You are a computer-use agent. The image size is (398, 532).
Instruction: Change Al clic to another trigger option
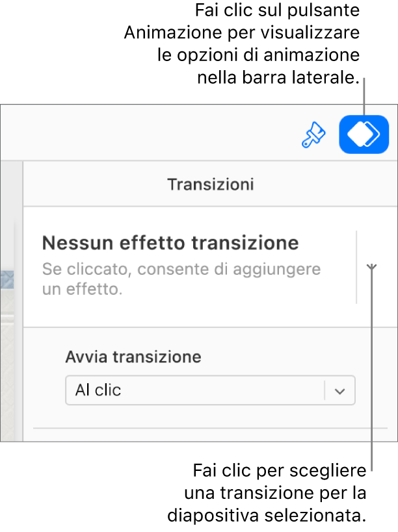[x=209, y=390]
